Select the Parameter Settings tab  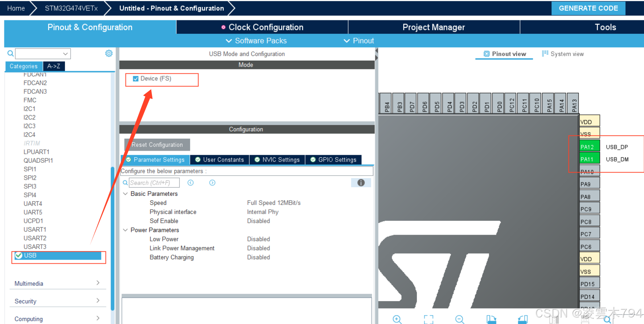[155, 160]
